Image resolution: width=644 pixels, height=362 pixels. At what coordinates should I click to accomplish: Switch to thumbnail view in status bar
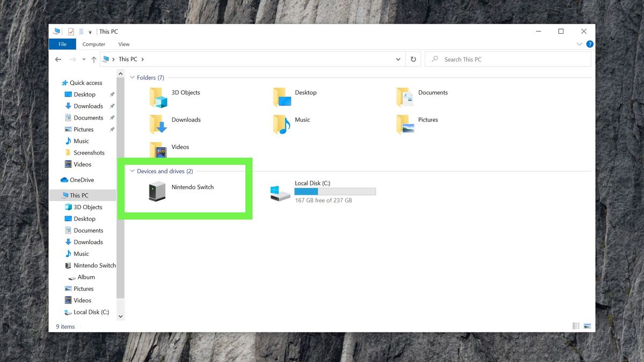(587, 326)
